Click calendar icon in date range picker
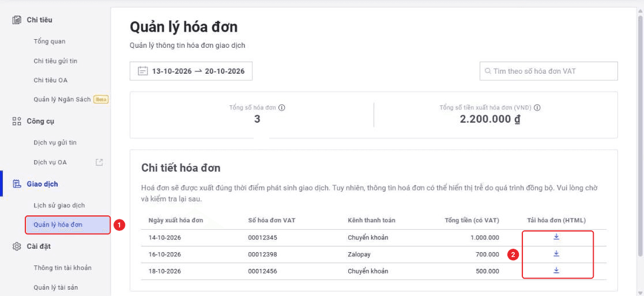 point(142,71)
